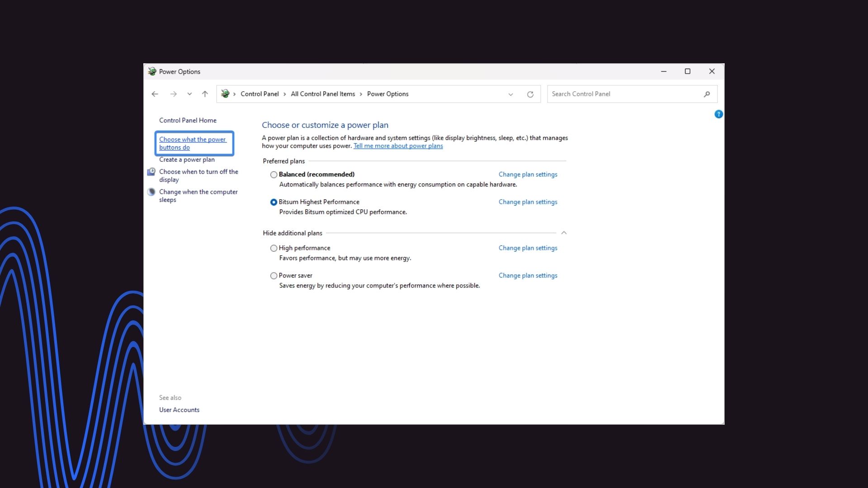This screenshot has height=488, width=868.
Task: Close the Power Options window
Action: (x=712, y=71)
